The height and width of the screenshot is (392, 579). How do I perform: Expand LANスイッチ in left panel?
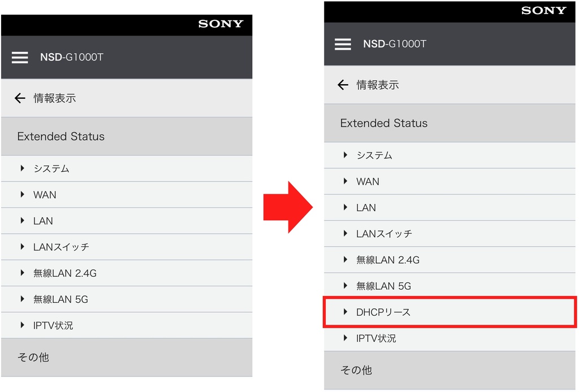[x=127, y=247]
